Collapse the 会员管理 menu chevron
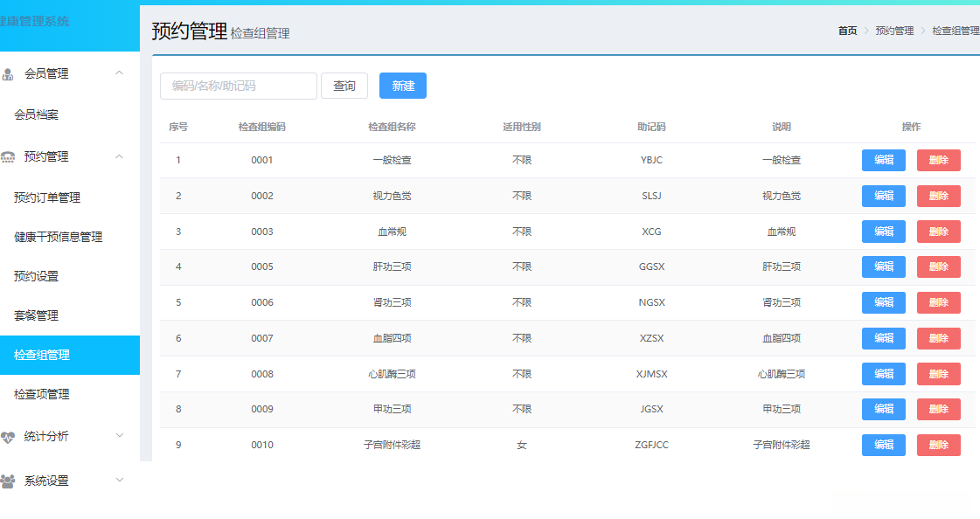The image size is (980, 519). (x=119, y=73)
